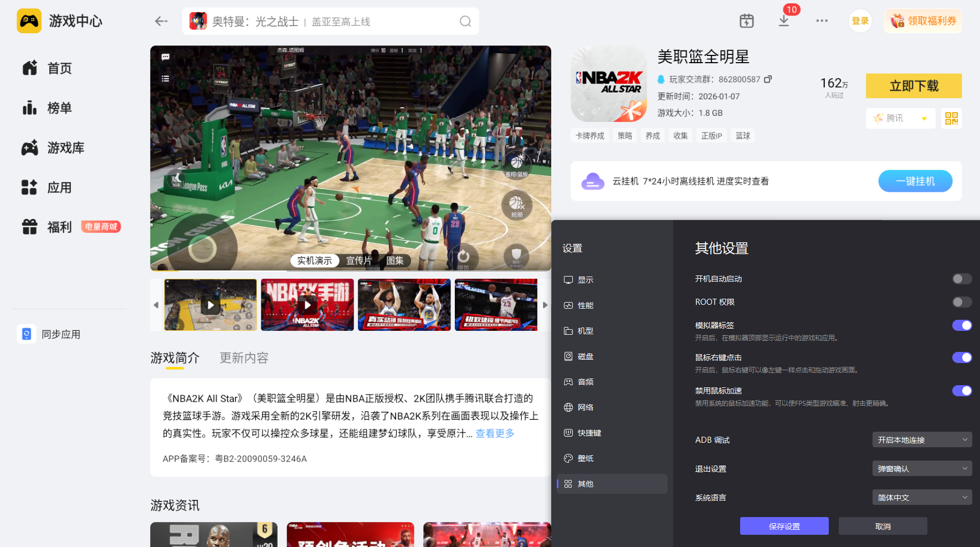Click the 游戏中心 gamepad logo icon
Image resolution: width=980 pixels, height=547 pixels.
pos(29,21)
